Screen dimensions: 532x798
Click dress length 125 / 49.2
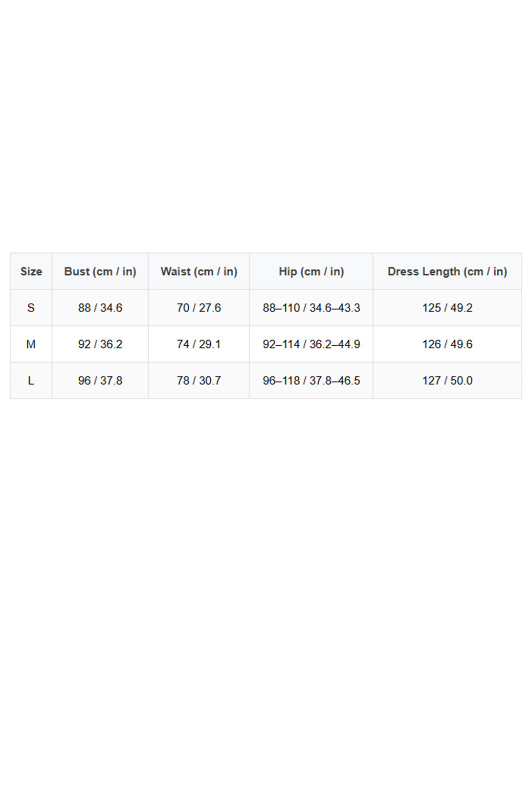447,308
